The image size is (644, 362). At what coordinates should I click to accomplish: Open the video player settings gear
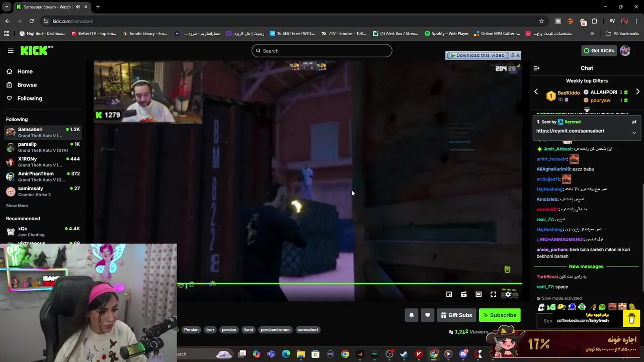508,294
